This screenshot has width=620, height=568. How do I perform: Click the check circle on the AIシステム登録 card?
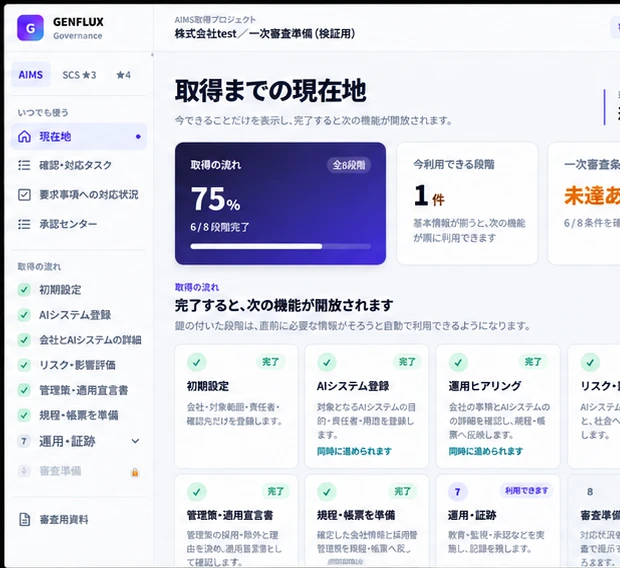point(327,362)
